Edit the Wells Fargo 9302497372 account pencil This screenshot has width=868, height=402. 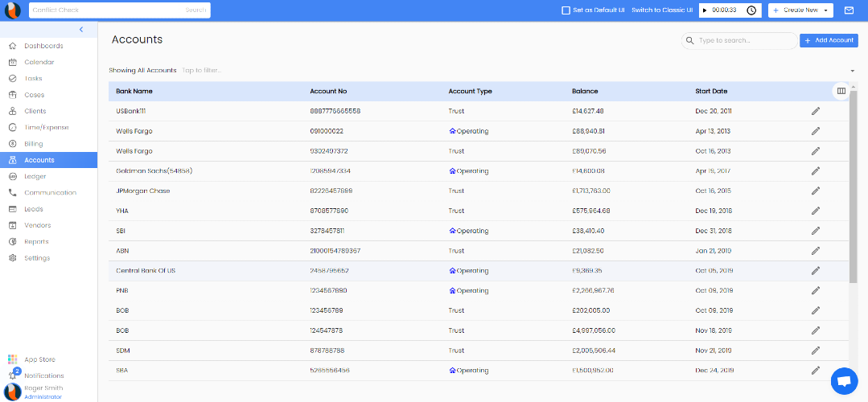click(x=815, y=151)
